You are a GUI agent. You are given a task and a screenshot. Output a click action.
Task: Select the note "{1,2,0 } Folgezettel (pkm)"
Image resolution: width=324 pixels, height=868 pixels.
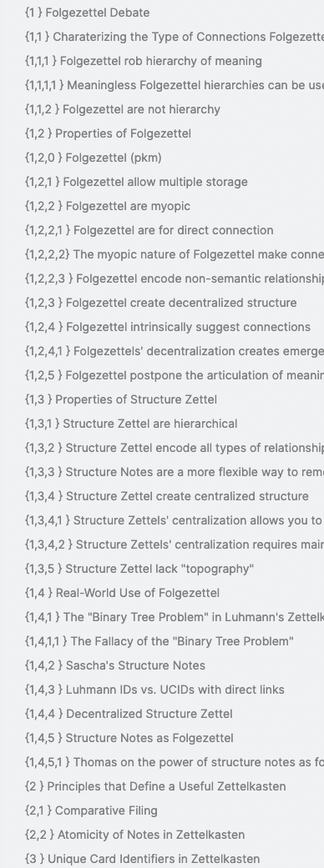click(x=94, y=158)
